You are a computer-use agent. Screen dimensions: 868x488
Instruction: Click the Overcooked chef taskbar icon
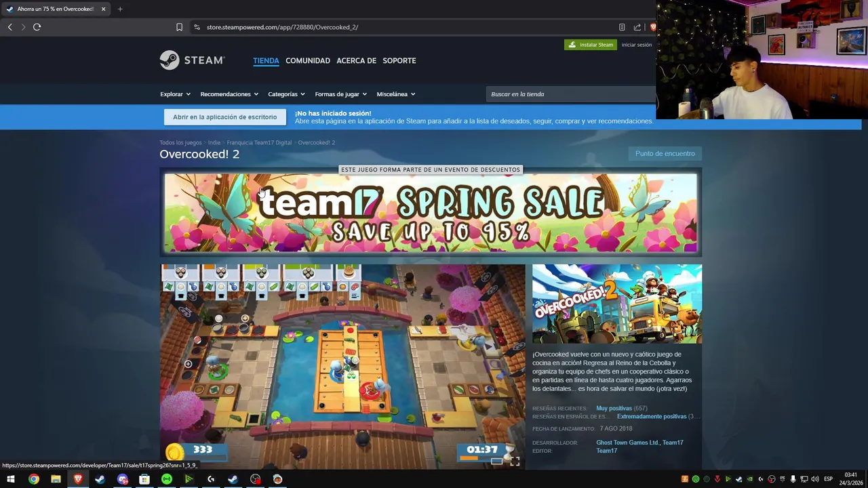pyautogui.click(x=277, y=479)
